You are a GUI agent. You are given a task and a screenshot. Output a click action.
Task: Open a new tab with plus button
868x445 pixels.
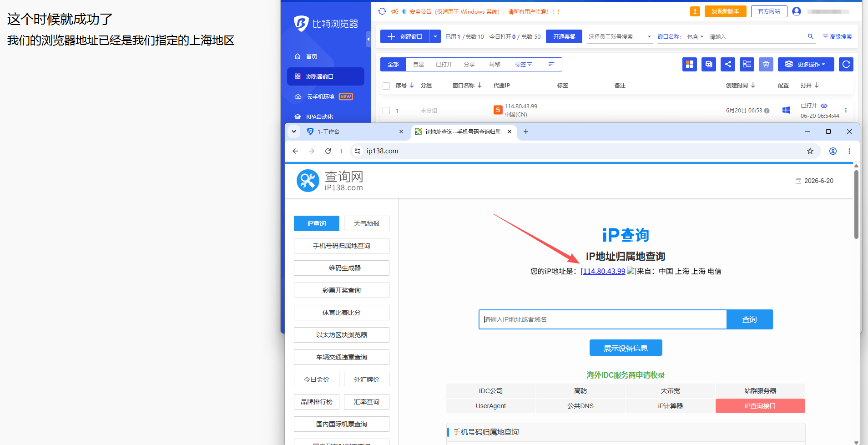pyautogui.click(x=526, y=131)
